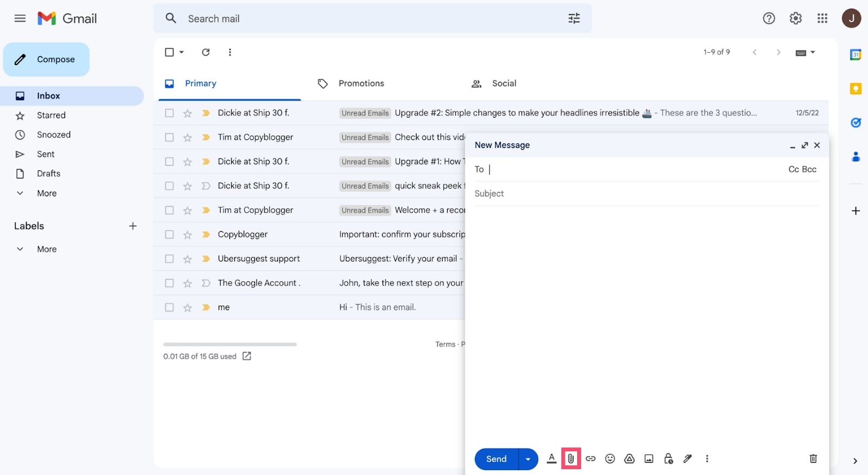This screenshot has height=475, width=868.
Task: Go to the newer messages page arrow
Action: point(755,52)
